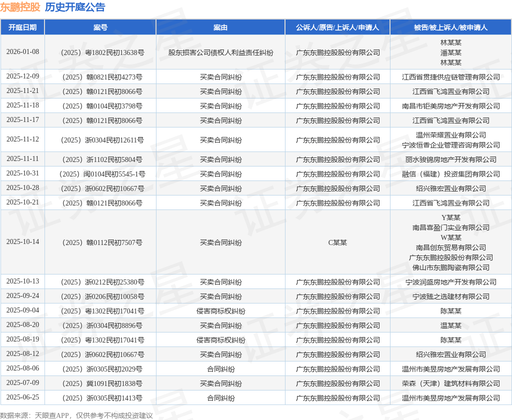This screenshot has height=420, width=512.
Task: Click 股东损害公司债权人利益责任纠纷 cell
Action: [220, 52]
